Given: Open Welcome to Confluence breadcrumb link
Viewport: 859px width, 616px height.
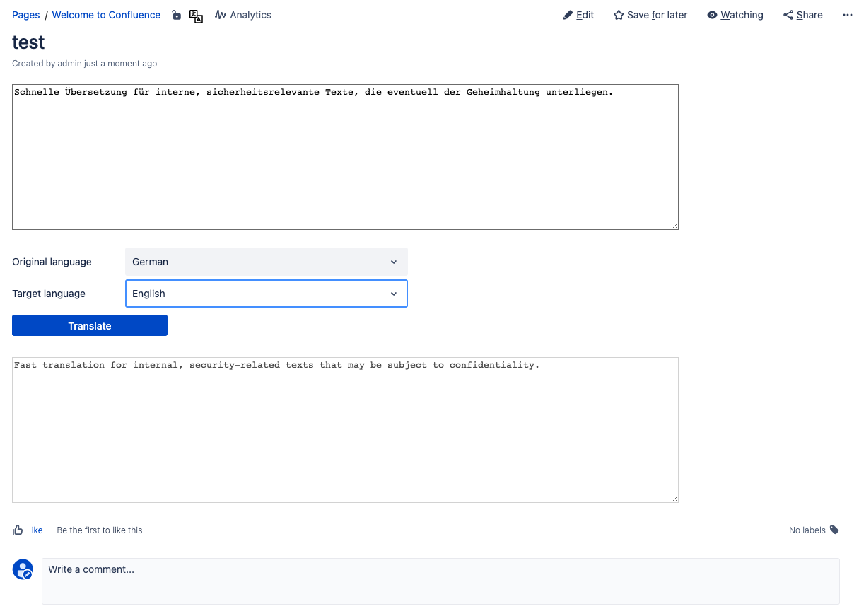Looking at the screenshot, I should [x=106, y=15].
